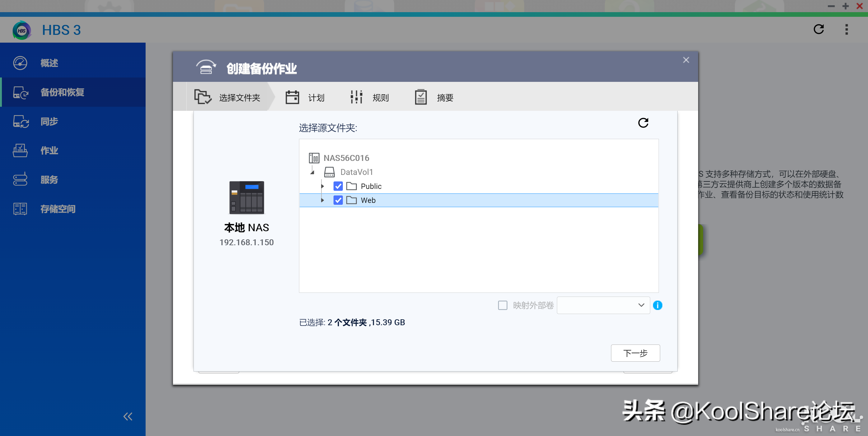Collapse the sidebar with double-chevron icon
Image resolution: width=868 pixels, height=436 pixels.
[128, 416]
